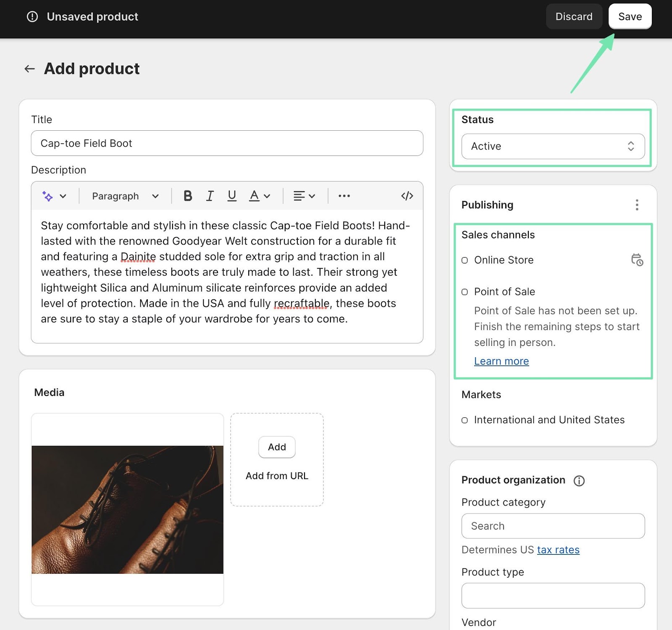Click the unsaved product alert icon

tap(32, 16)
